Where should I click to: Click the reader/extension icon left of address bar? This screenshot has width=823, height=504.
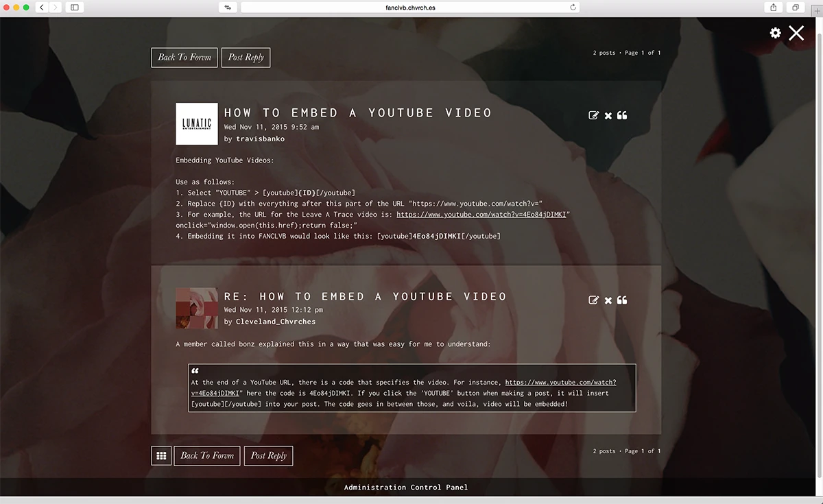[x=228, y=7]
